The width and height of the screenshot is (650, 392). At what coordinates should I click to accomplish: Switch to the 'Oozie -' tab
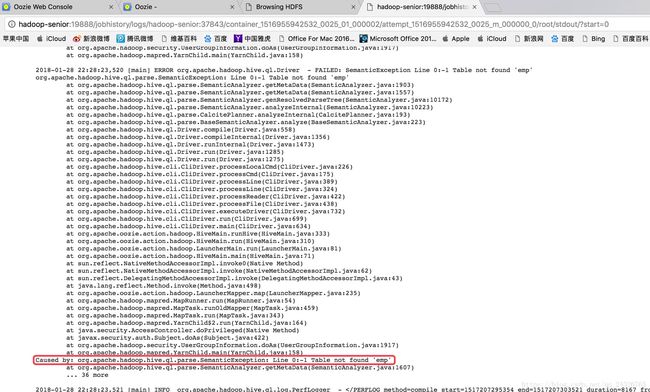(179, 7)
